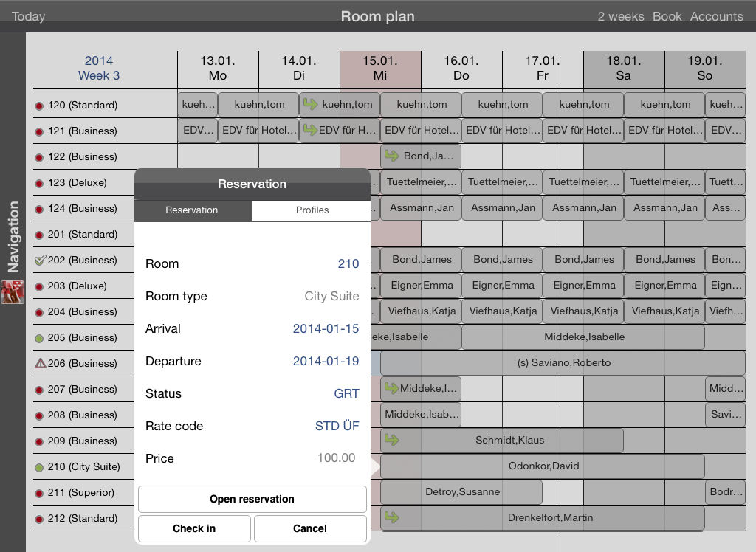Viewport: 756px width, 552px height.
Task: Click the red status dot for room 203
Action: (x=39, y=286)
